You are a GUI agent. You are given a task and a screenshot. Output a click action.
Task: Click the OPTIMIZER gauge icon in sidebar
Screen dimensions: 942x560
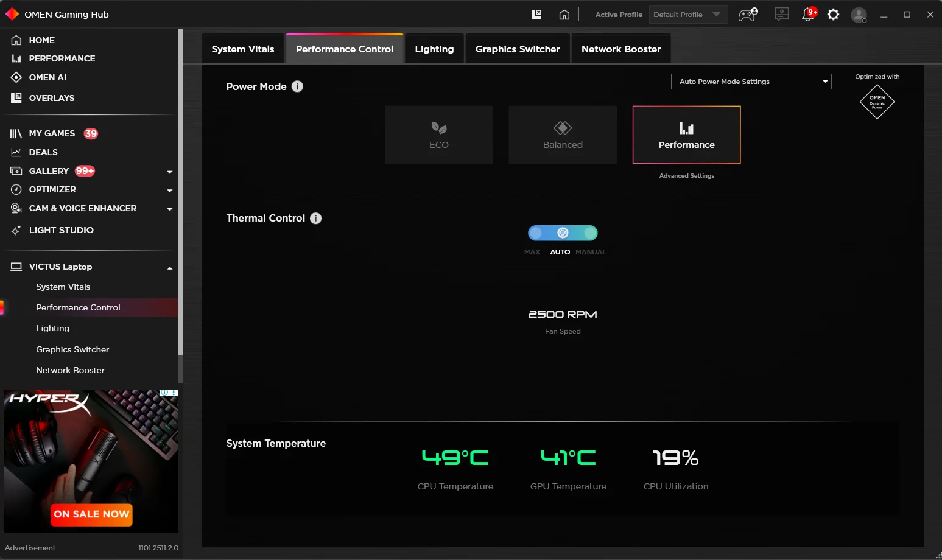(x=16, y=189)
